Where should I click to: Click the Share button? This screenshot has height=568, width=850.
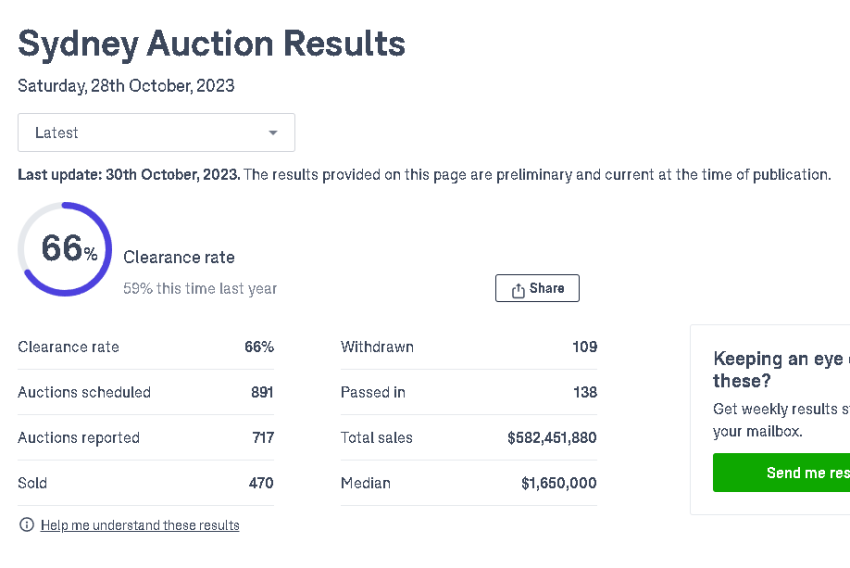tap(537, 288)
